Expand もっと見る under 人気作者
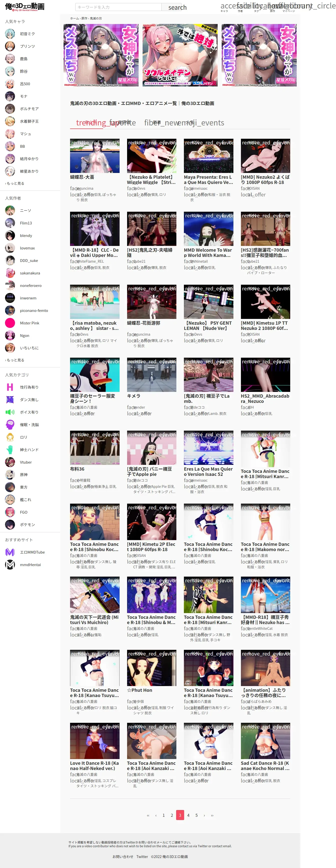This screenshot has height=868, width=336. 15,360
